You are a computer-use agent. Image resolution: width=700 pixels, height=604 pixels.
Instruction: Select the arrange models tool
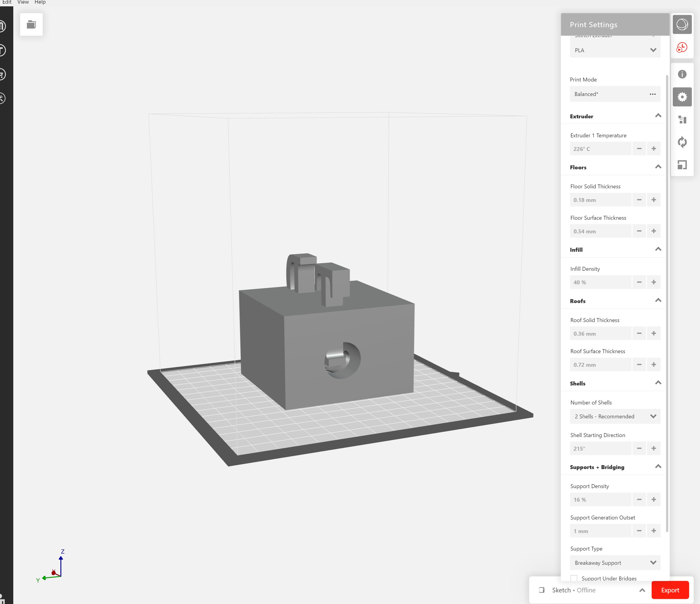click(682, 120)
